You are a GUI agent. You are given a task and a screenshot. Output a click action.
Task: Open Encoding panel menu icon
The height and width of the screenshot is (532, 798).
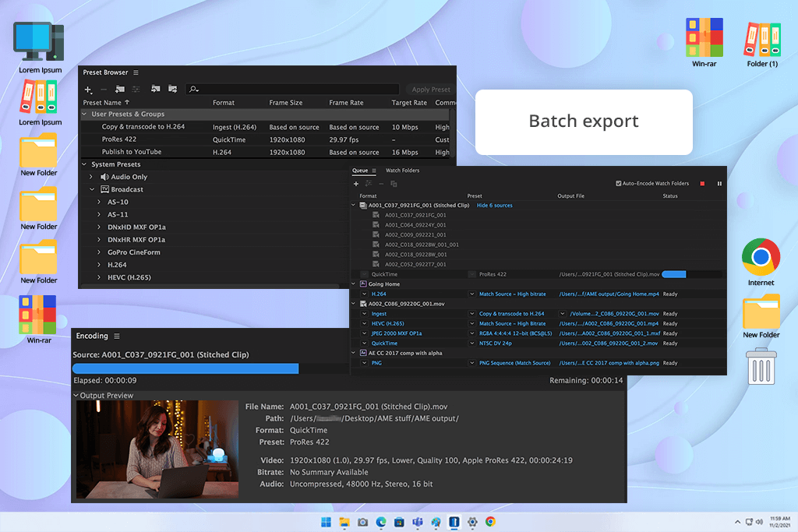click(x=117, y=336)
